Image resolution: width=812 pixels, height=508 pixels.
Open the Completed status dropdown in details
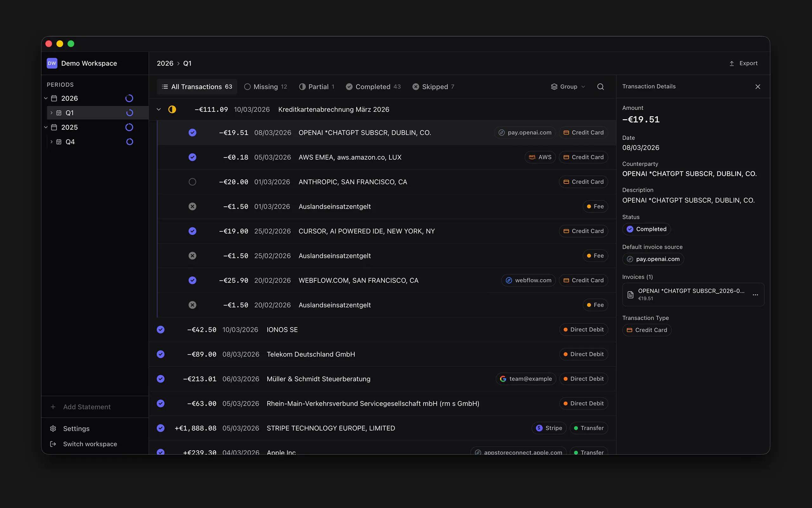click(x=646, y=229)
